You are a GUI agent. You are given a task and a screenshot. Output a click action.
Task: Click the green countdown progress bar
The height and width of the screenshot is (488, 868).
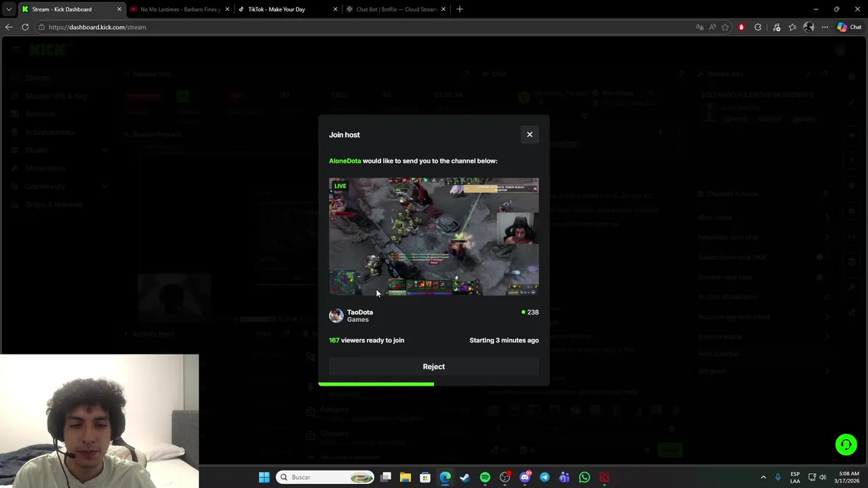(x=376, y=384)
